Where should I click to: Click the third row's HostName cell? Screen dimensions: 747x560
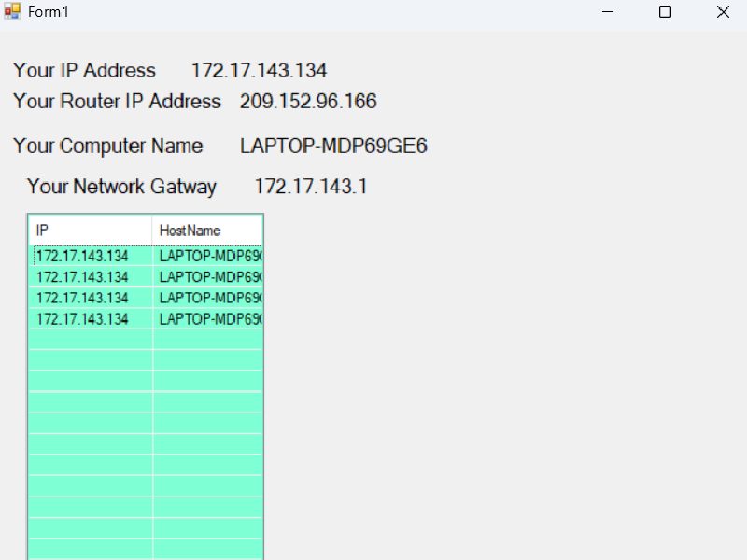tap(210, 298)
